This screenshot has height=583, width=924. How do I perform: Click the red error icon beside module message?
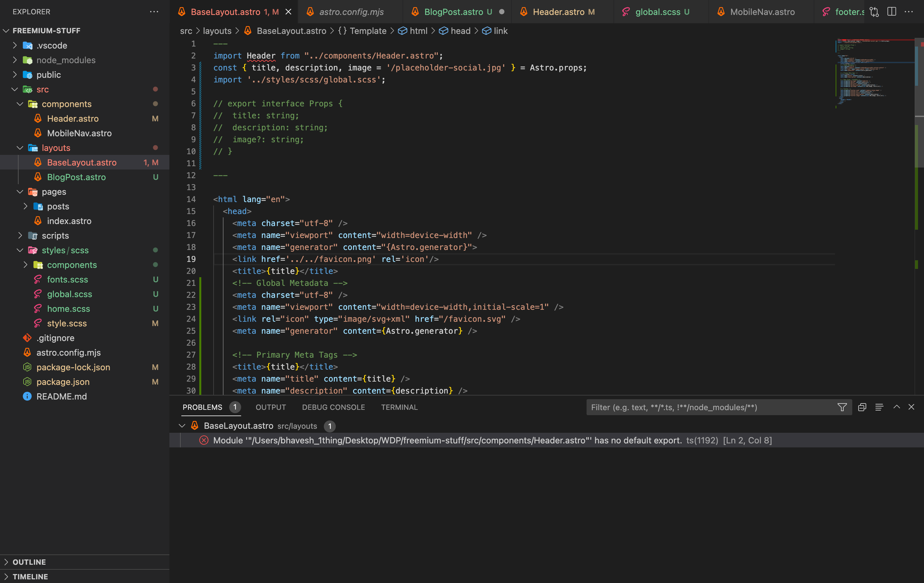tap(204, 440)
